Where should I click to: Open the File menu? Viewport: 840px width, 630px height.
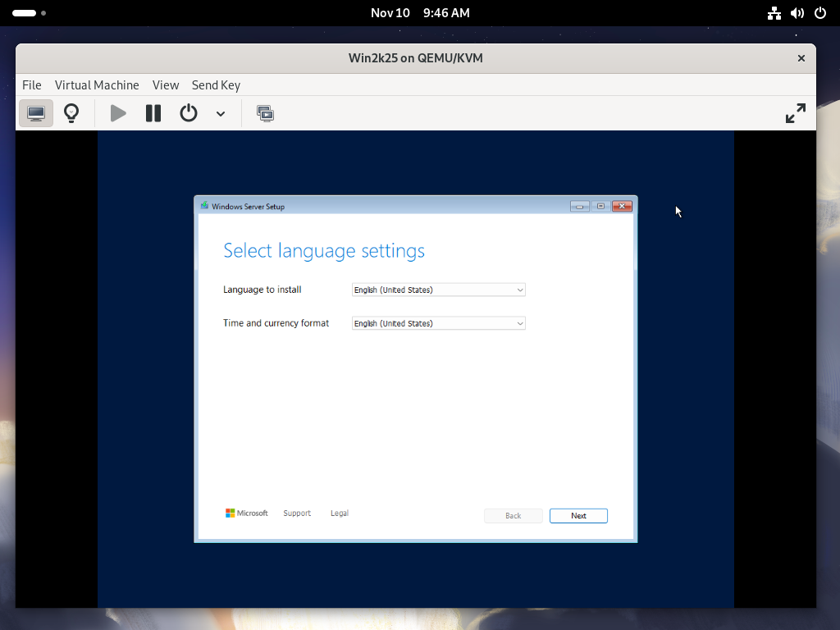click(x=32, y=85)
